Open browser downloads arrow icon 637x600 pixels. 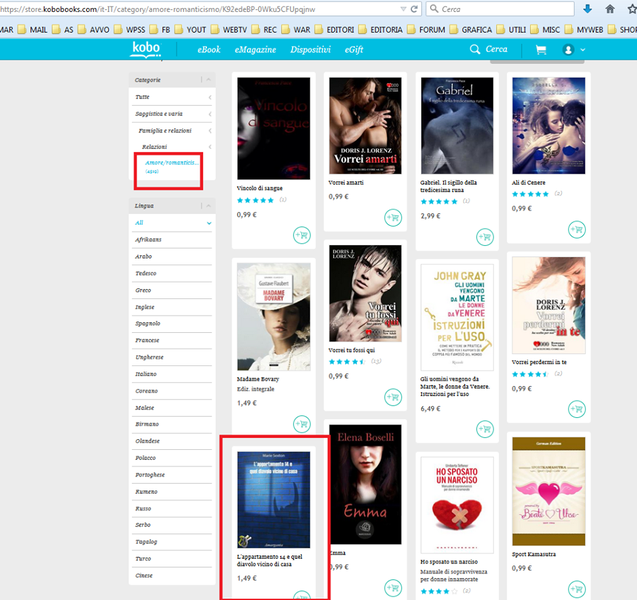click(587, 9)
